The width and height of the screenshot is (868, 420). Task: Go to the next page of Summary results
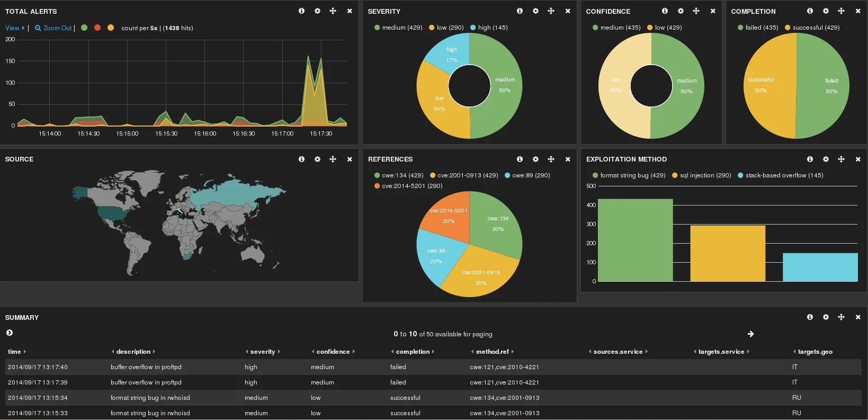(750, 334)
